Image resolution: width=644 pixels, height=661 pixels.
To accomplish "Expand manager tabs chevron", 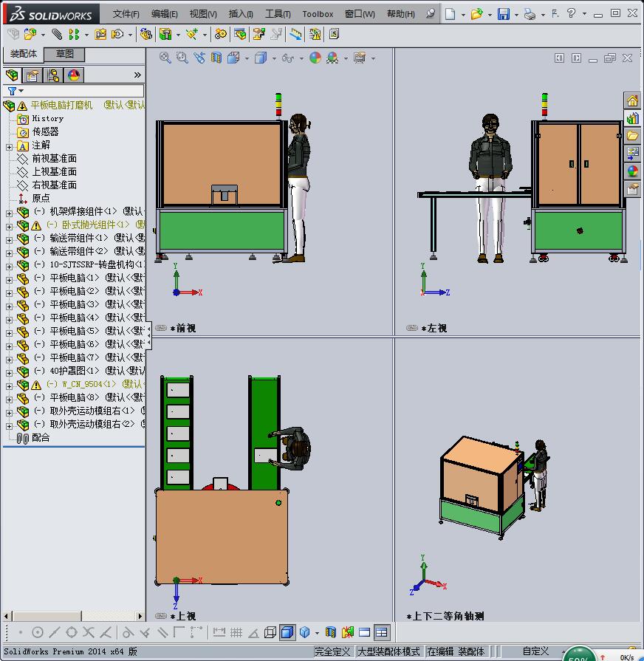I will coord(137,75).
